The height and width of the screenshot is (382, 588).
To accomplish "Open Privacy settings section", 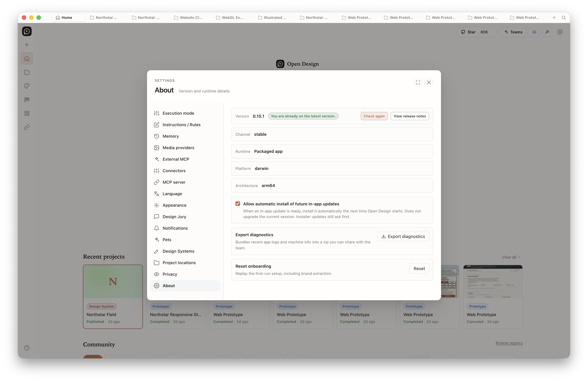I will 185,274.
